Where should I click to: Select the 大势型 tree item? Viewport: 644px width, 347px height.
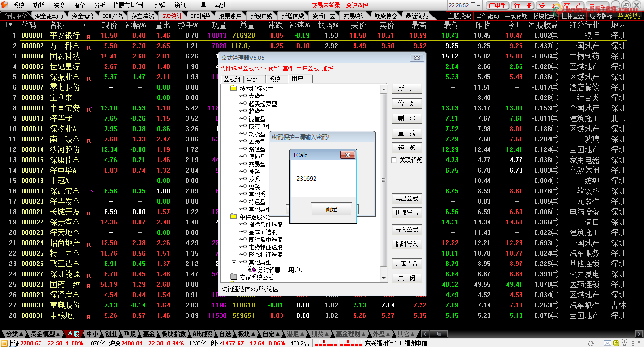pyautogui.click(x=257, y=96)
